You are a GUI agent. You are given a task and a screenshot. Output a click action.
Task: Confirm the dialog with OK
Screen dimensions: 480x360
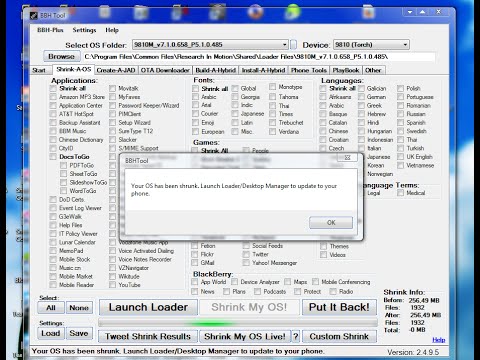pyautogui.click(x=331, y=223)
